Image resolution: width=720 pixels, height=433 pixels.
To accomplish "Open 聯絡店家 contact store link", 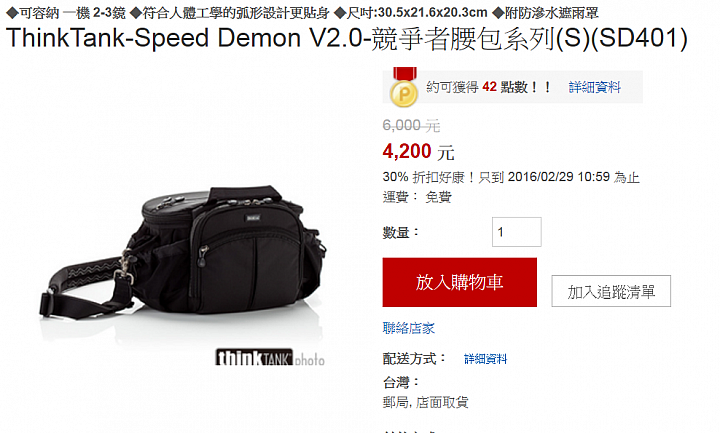I will pos(409,328).
